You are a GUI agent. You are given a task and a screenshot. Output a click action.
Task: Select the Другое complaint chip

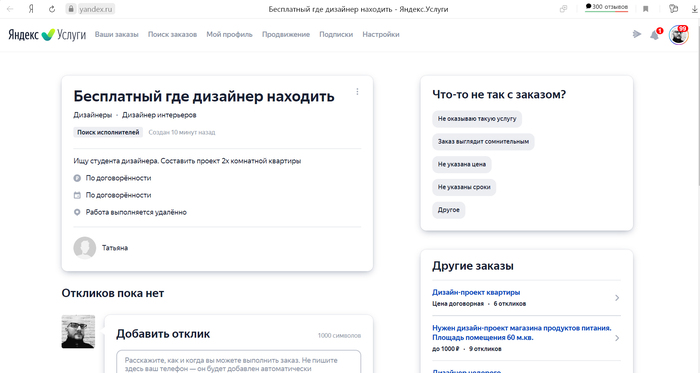click(449, 210)
